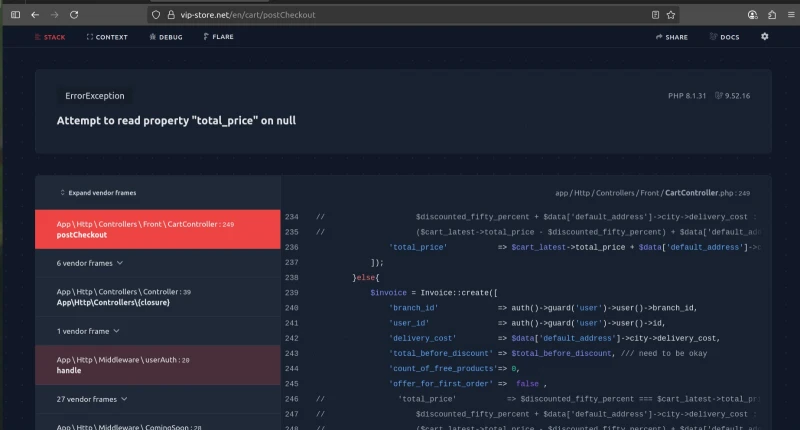Bookmark this page with the star icon

(x=671, y=15)
